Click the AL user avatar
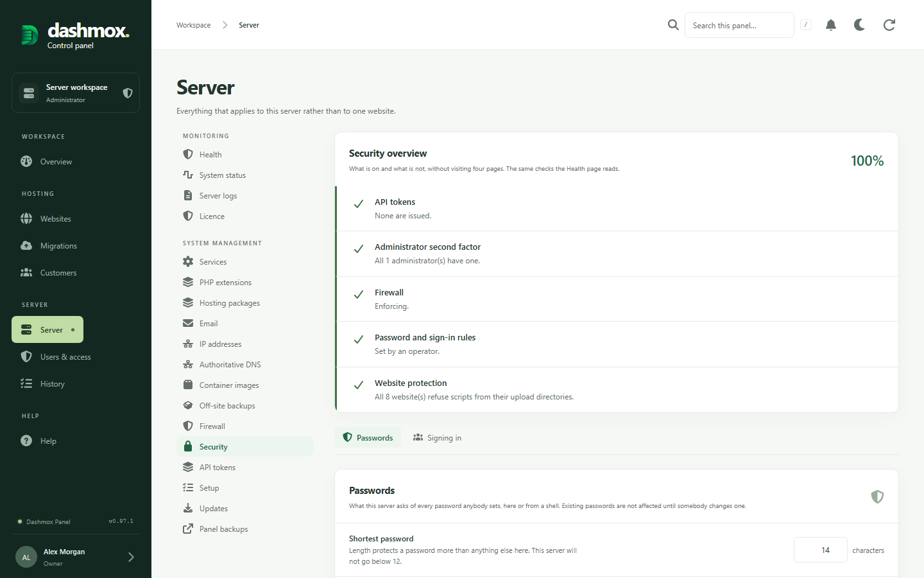Image resolution: width=924 pixels, height=578 pixels. pyautogui.click(x=26, y=557)
